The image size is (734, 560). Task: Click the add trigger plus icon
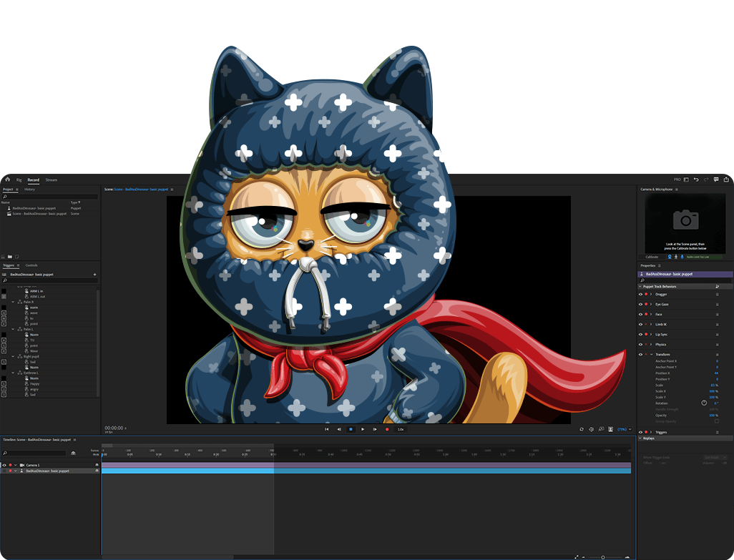[94, 275]
